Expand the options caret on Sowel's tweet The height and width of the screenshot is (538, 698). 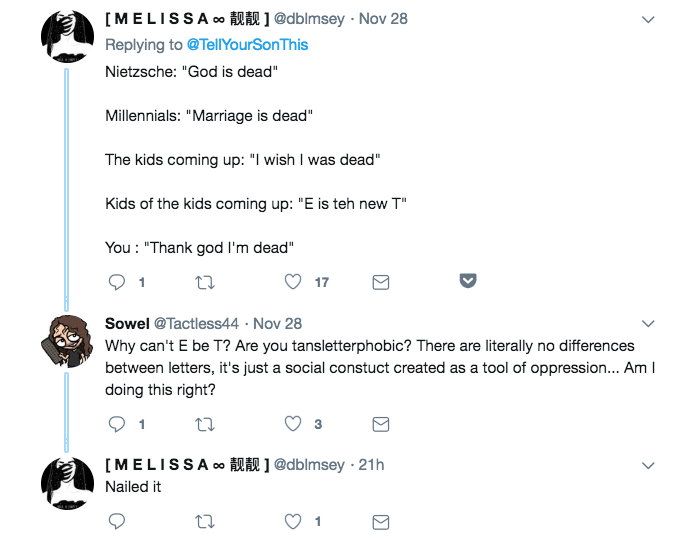click(x=647, y=324)
